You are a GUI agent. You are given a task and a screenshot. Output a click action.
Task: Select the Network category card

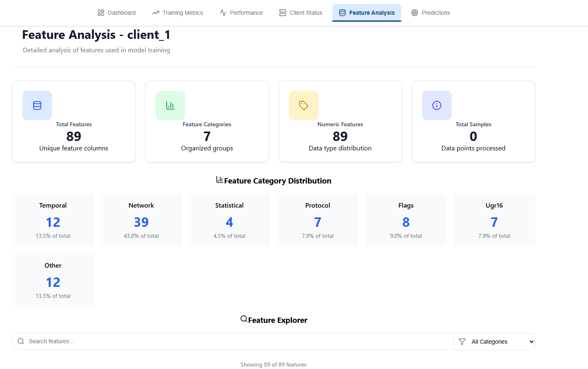[141, 220]
